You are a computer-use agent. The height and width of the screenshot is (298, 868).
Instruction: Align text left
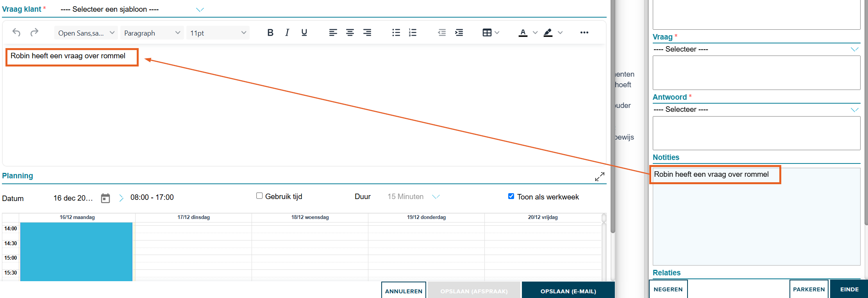click(333, 32)
